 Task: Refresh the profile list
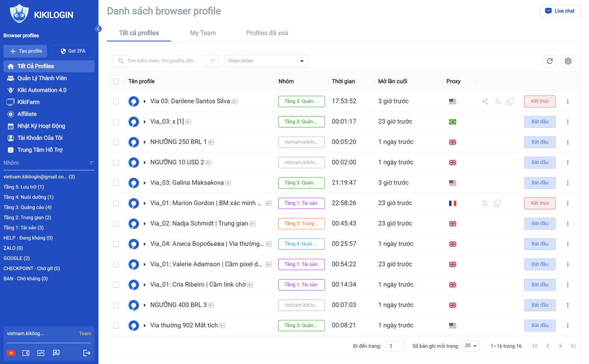(549, 61)
